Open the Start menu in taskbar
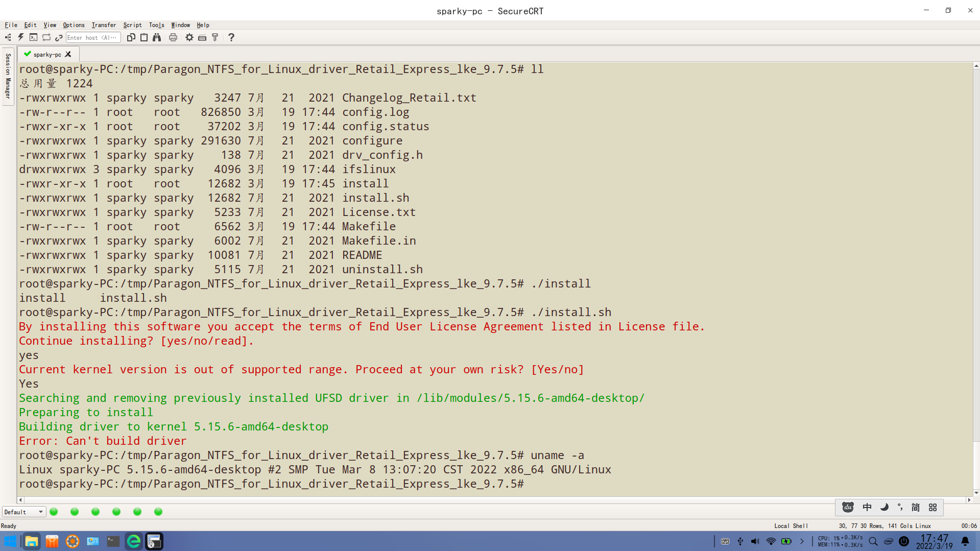980x551 pixels. coord(10,541)
